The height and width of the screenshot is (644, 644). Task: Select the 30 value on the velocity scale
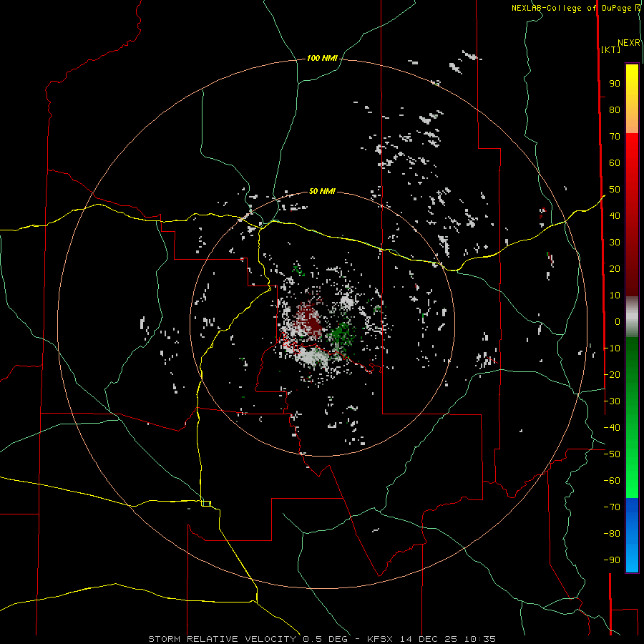pos(615,243)
